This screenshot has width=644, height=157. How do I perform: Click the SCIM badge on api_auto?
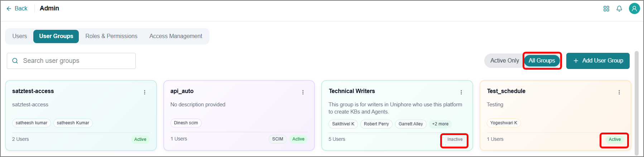278,139
